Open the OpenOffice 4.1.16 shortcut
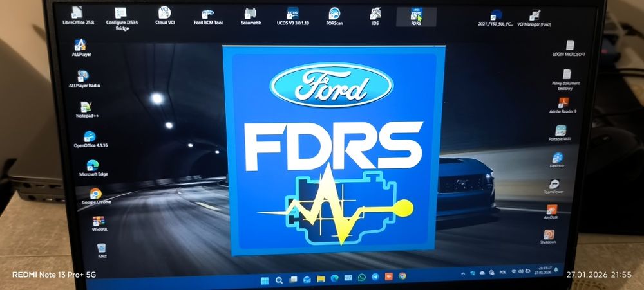The image size is (644, 290). click(90, 140)
